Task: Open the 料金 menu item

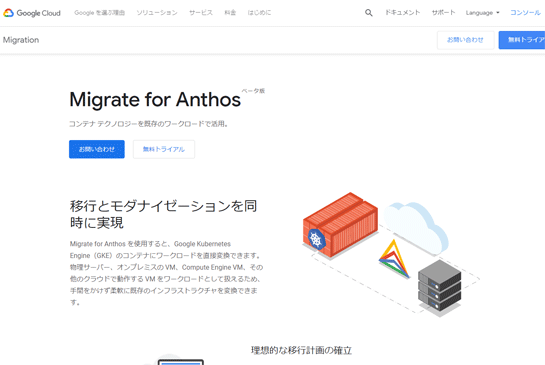Action: pos(230,13)
